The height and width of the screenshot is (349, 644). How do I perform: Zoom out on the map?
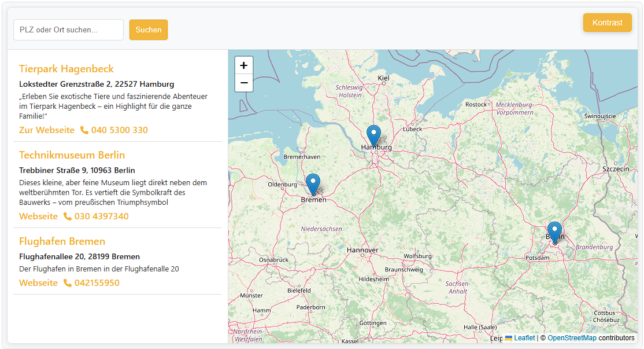click(x=244, y=83)
